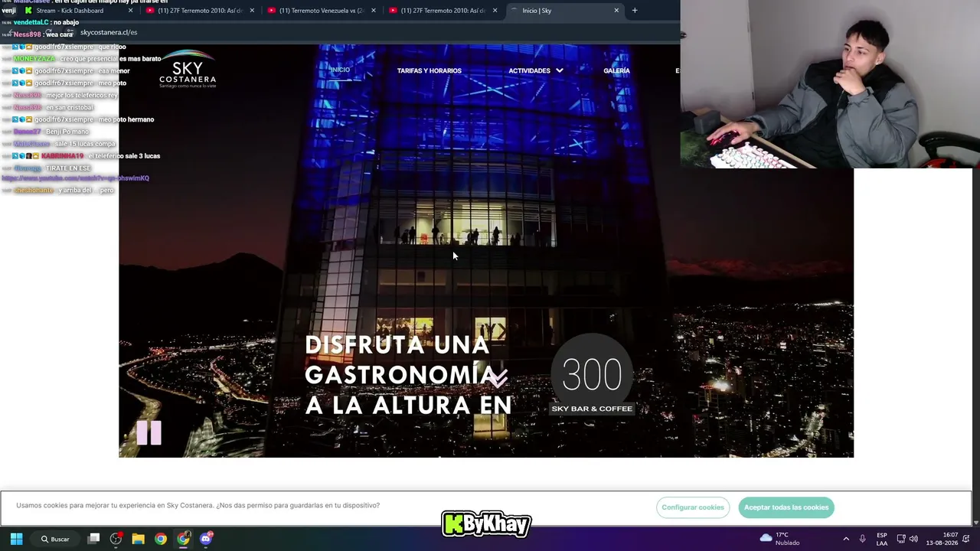Click the DISFRUTA UNA GASTRONOMÍA headline
980x551 pixels.
pyautogui.click(x=408, y=375)
